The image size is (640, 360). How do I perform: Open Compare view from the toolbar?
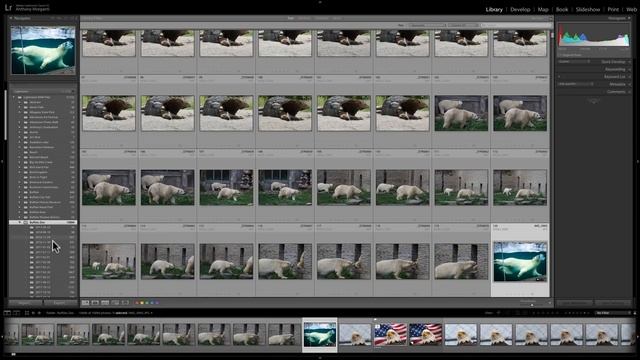coord(105,303)
